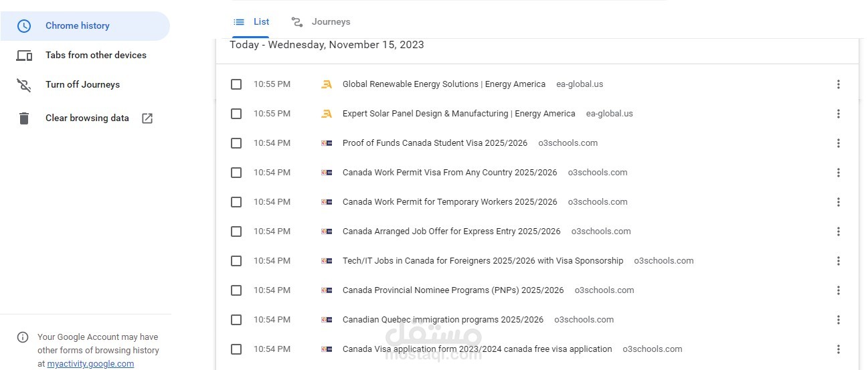Click the external link icon beside Clear browsing data
Image resolution: width=868 pixels, height=370 pixels.
point(147,118)
